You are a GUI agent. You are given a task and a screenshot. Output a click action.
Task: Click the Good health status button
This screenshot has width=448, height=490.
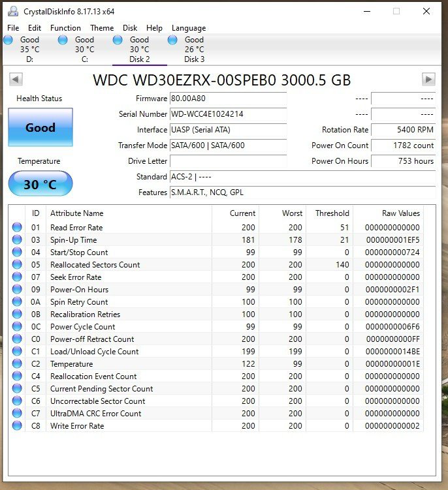40,127
